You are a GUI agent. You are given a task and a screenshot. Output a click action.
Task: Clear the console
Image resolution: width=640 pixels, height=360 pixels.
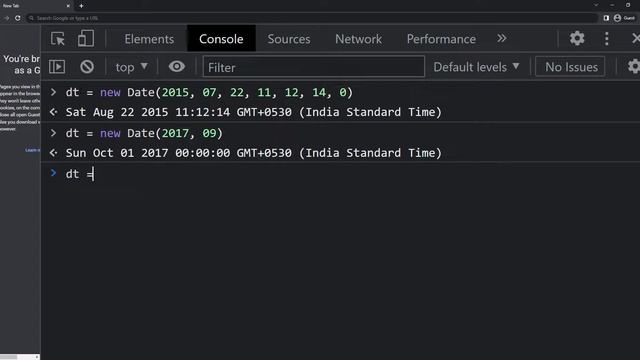[87, 67]
